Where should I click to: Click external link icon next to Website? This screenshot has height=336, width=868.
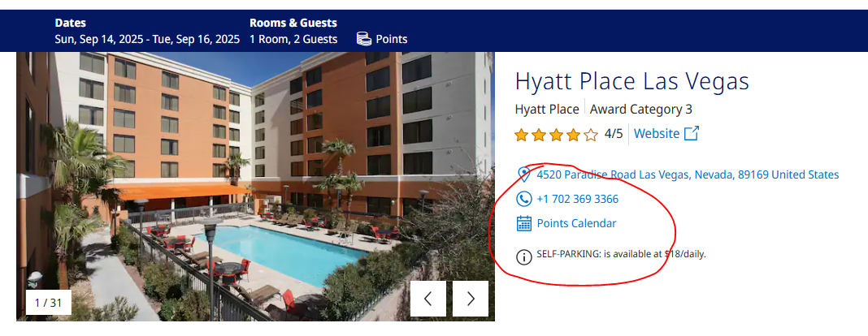[x=692, y=134]
